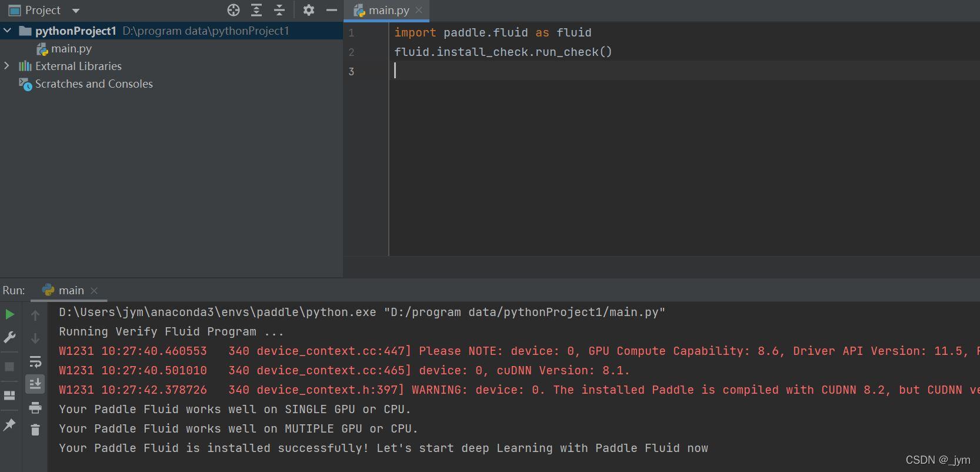Click 'installed successfully' output line
980x472 pixels.
point(384,448)
